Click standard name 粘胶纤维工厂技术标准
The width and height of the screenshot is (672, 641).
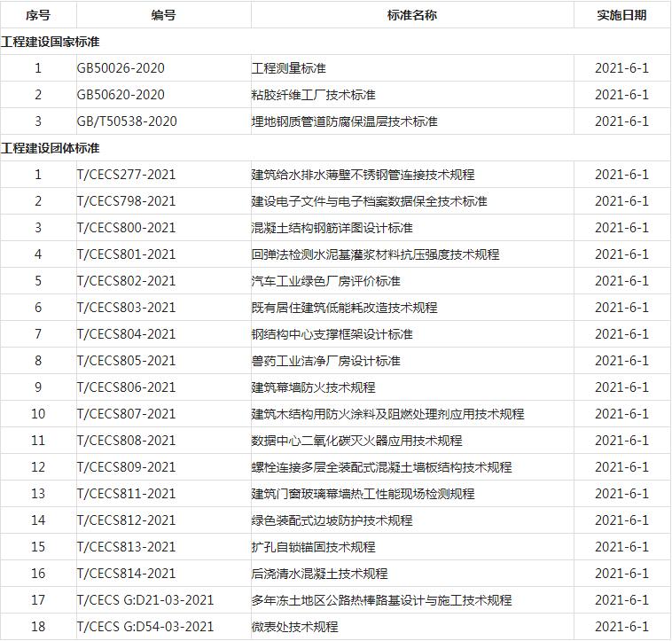click(x=313, y=95)
